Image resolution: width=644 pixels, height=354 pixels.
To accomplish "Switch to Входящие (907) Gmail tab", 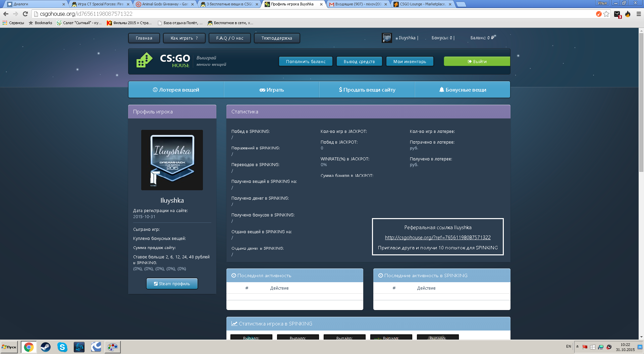I will (x=358, y=4).
